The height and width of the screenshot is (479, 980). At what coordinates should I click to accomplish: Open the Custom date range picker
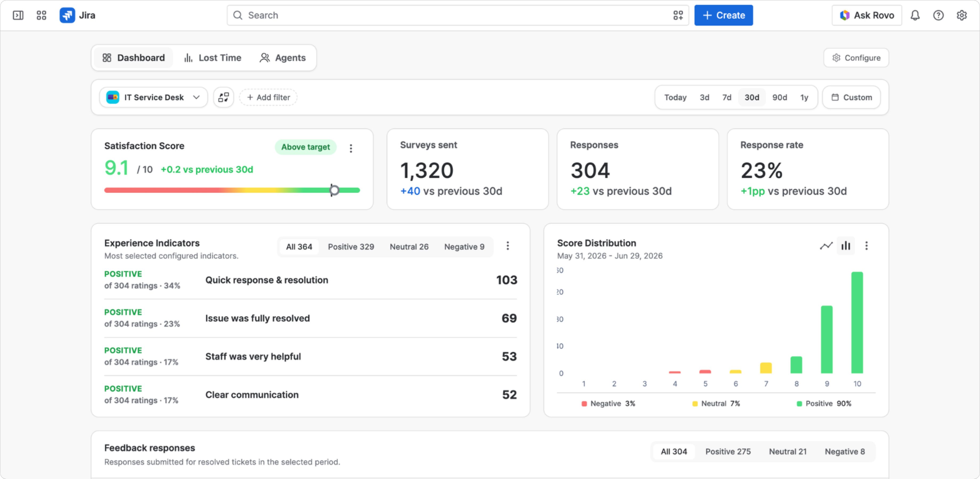[851, 97]
